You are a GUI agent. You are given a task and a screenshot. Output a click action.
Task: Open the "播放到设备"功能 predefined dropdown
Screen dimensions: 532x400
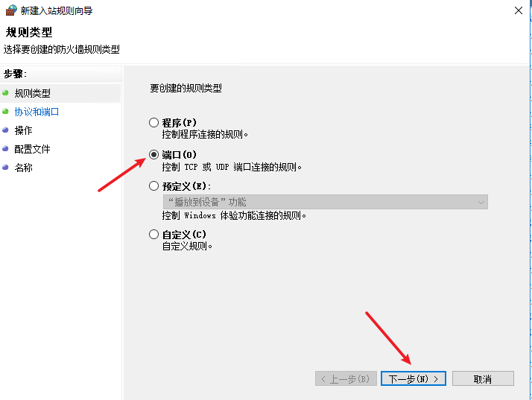point(325,202)
